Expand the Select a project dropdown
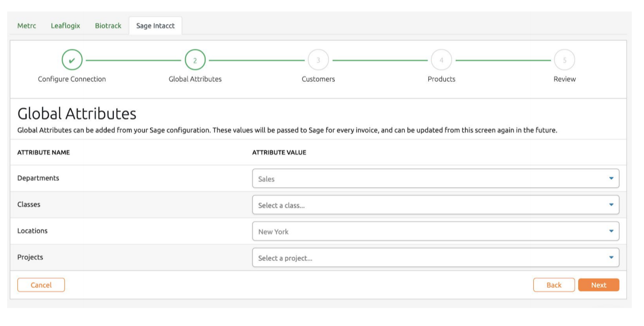 tap(429, 258)
